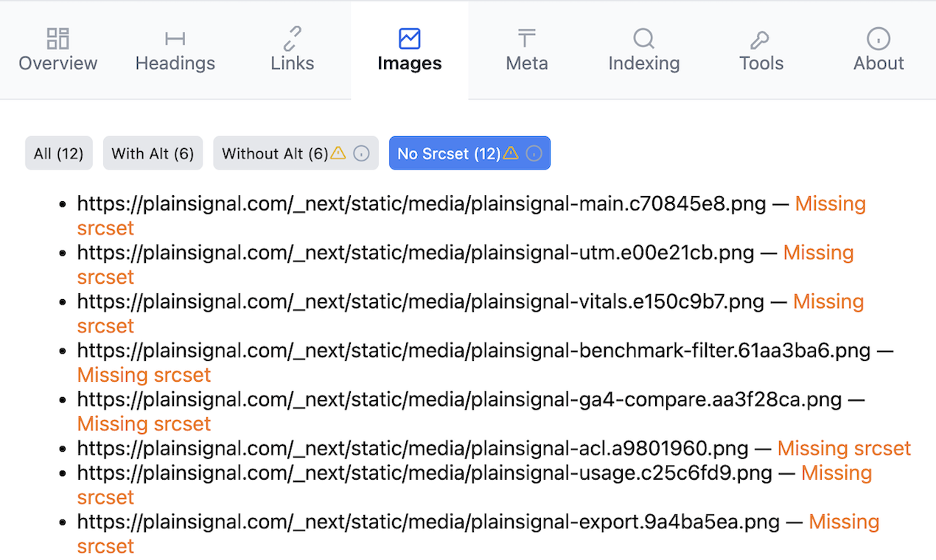Click the plainsignal-export.9a4ba5ea.png URL

coord(428,522)
